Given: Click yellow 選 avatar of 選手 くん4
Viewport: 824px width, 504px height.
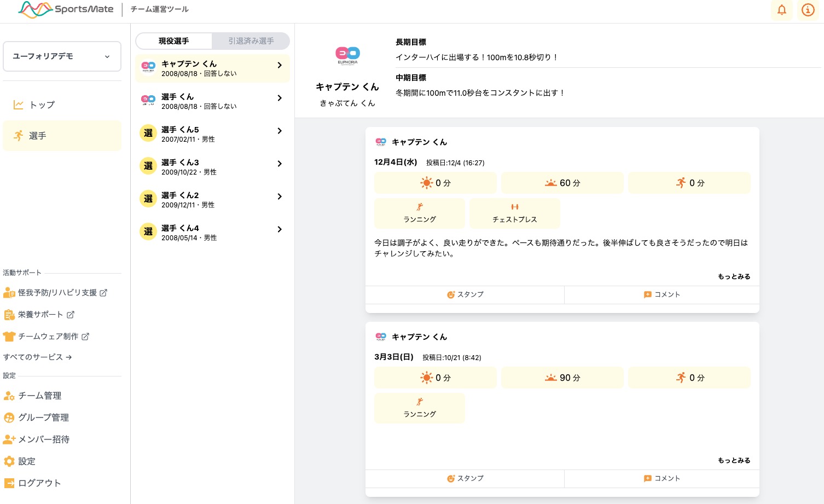Looking at the screenshot, I should tap(148, 231).
